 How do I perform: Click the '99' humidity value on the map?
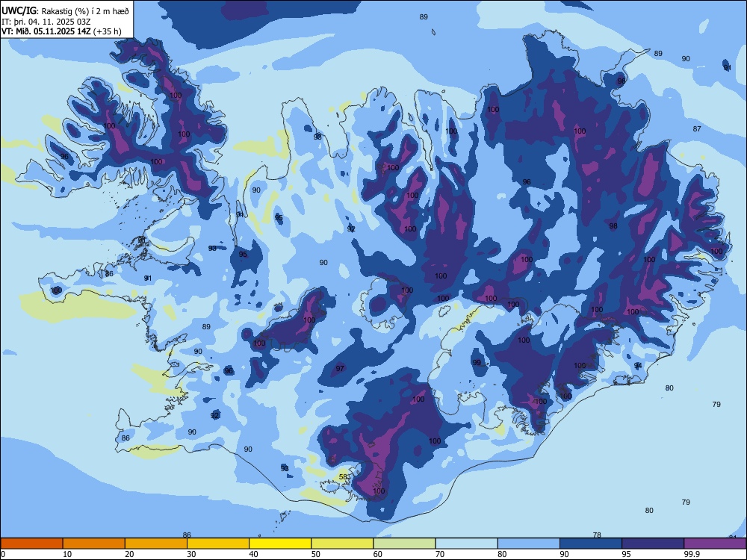pos(477,363)
